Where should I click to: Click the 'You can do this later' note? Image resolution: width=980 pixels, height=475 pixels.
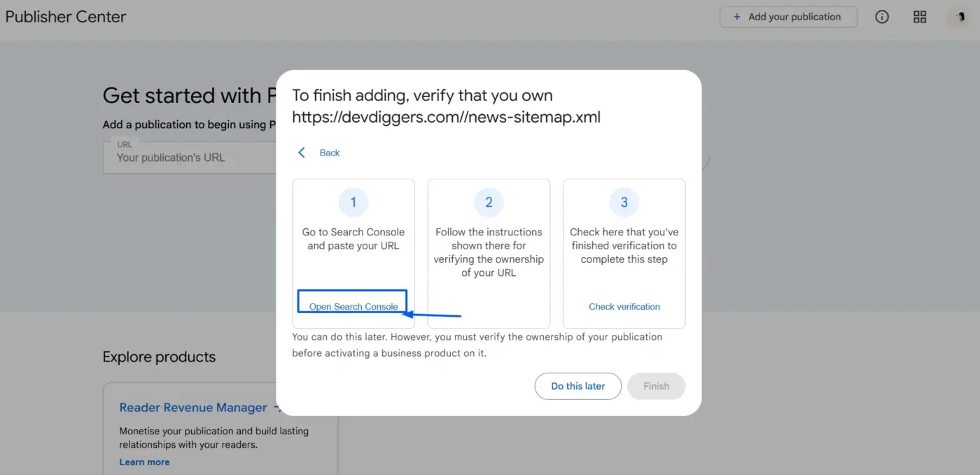point(477,345)
